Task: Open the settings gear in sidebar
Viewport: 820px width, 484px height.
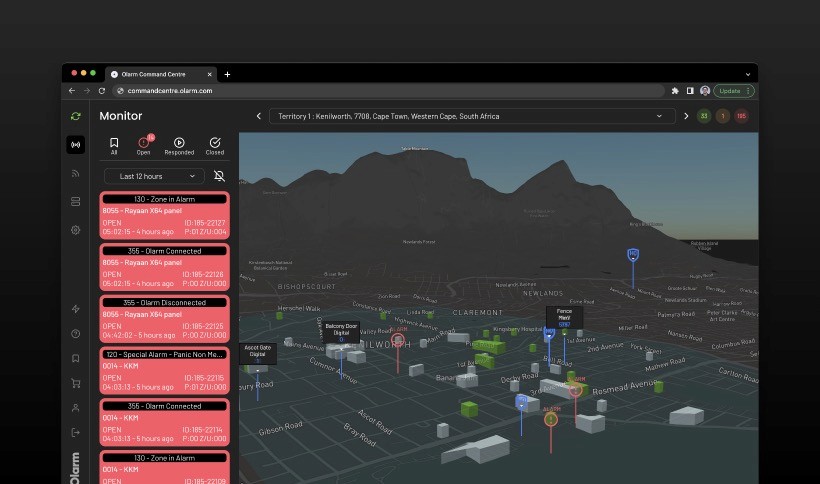Action: [x=76, y=230]
